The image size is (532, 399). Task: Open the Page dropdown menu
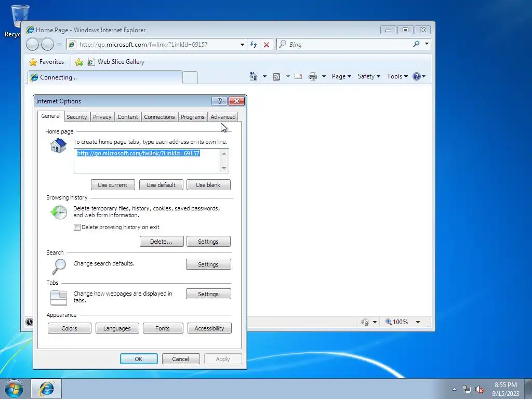[x=341, y=76]
